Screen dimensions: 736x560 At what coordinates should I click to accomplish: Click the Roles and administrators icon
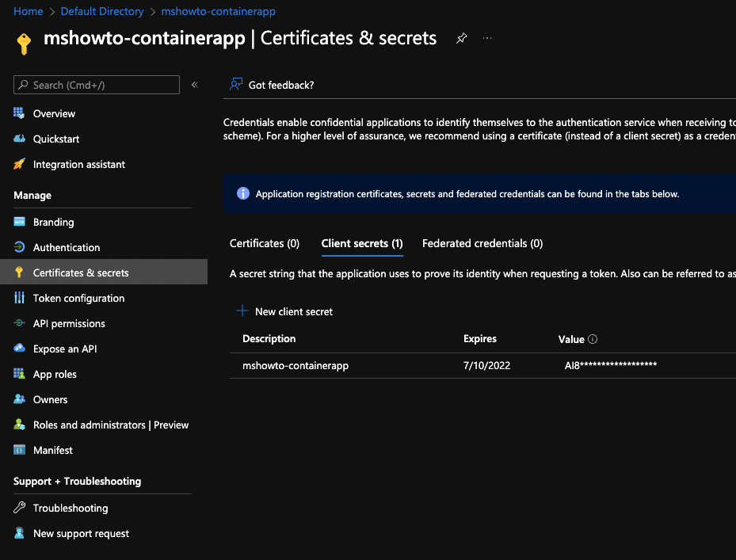19,425
